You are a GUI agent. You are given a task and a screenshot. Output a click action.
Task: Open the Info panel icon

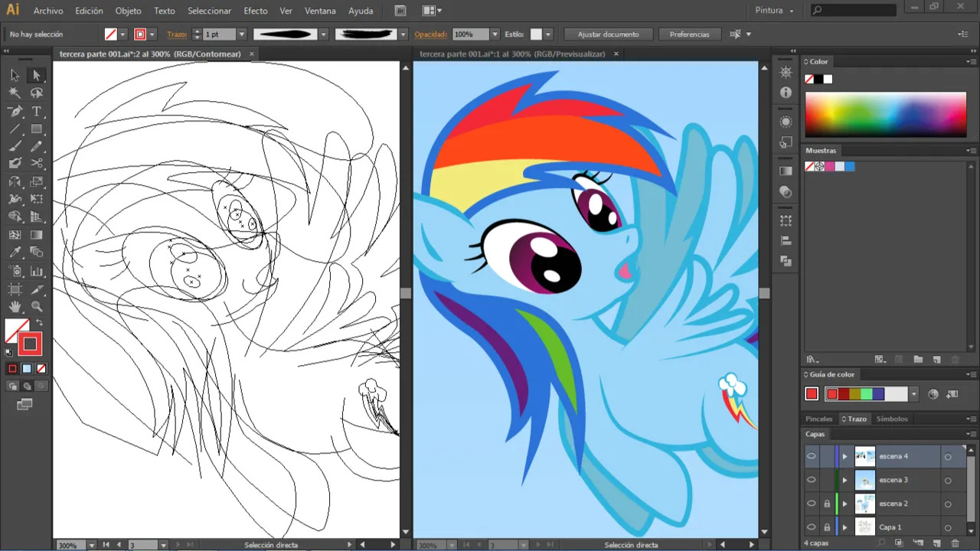(786, 93)
